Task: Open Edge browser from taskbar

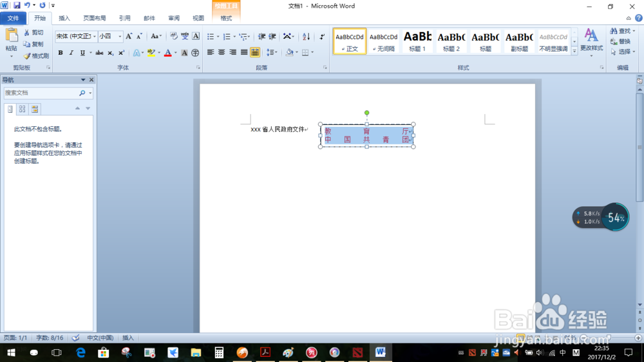Action: pyautogui.click(x=81, y=352)
